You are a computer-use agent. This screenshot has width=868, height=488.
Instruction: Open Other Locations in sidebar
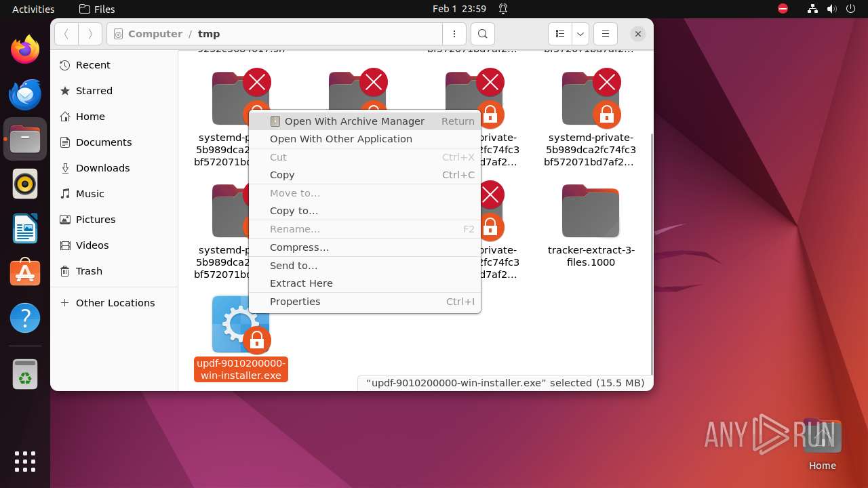(x=114, y=303)
